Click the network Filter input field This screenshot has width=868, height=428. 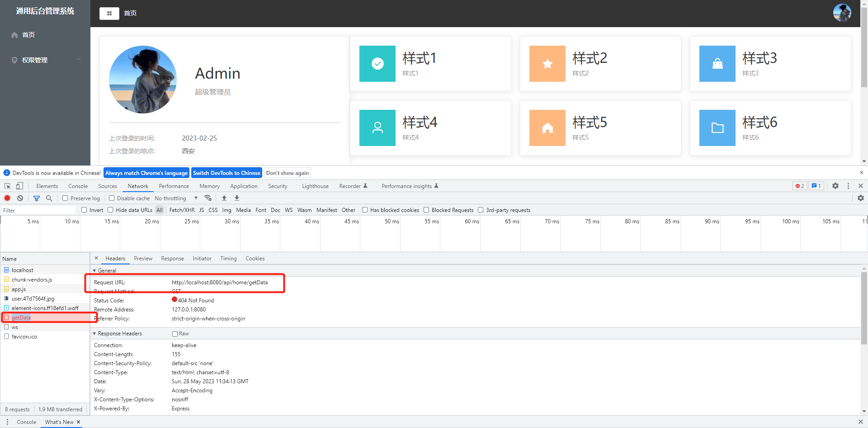(x=38, y=210)
